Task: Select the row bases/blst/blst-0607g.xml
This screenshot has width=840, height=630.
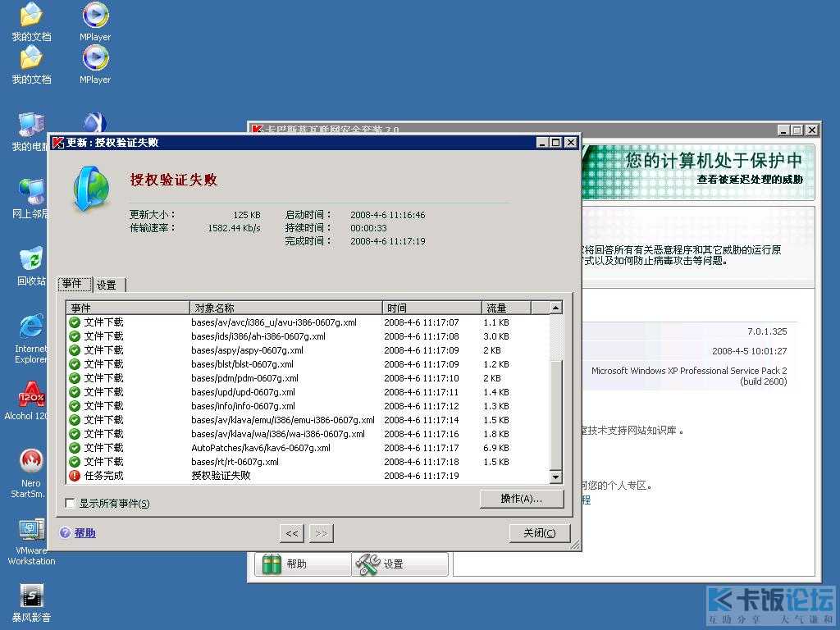Action: point(308,364)
